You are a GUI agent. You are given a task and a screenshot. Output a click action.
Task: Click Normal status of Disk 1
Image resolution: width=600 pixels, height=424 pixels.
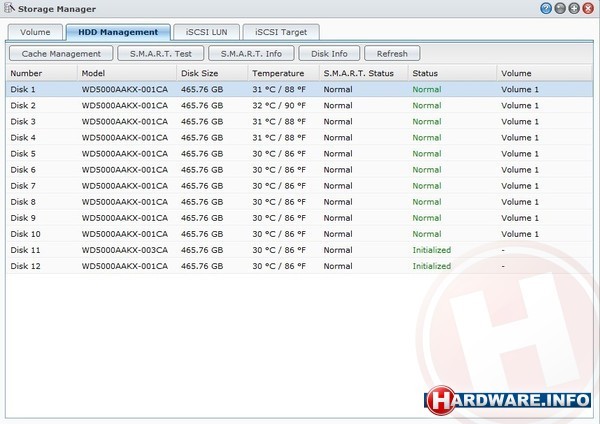(427, 89)
